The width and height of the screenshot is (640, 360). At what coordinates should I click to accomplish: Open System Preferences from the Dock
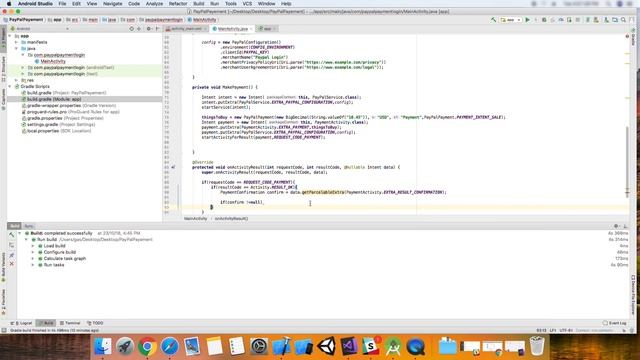(x=259, y=347)
